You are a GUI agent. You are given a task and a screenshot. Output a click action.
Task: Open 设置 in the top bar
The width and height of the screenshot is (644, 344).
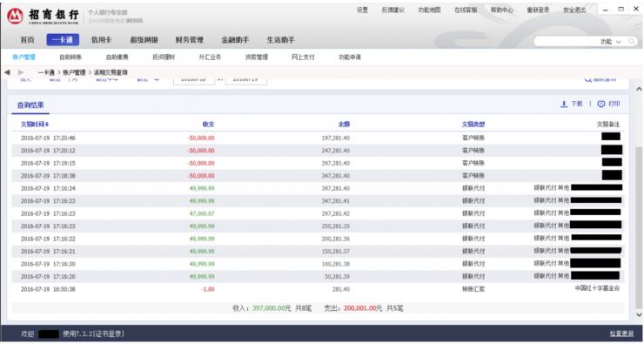(362, 10)
